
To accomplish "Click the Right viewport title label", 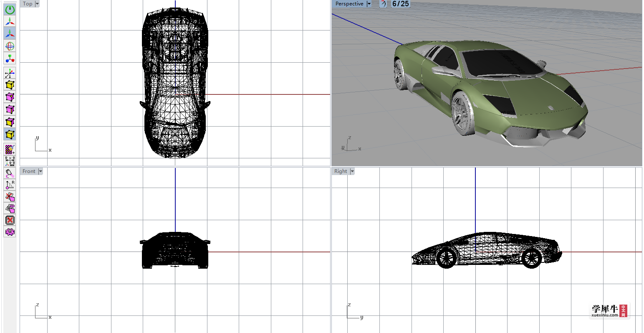I will coord(341,171).
